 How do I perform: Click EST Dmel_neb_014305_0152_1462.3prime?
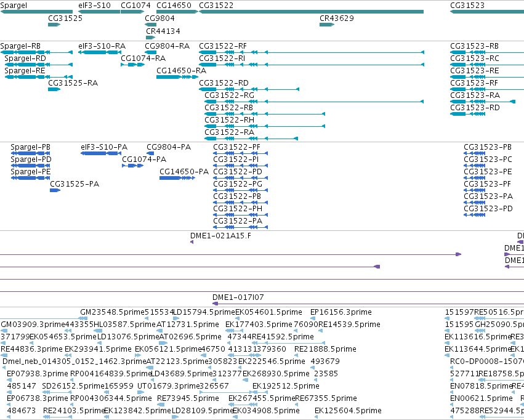point(74,361)
